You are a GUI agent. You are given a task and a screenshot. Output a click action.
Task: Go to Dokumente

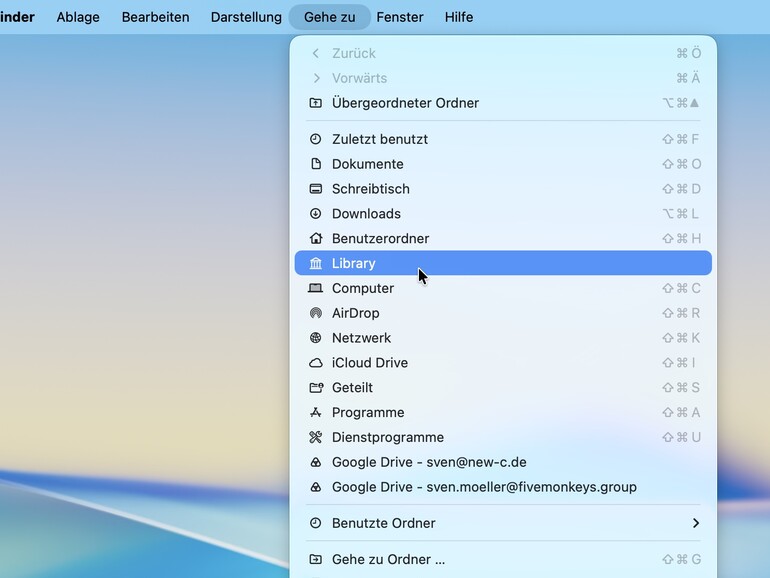coord(503,164)
